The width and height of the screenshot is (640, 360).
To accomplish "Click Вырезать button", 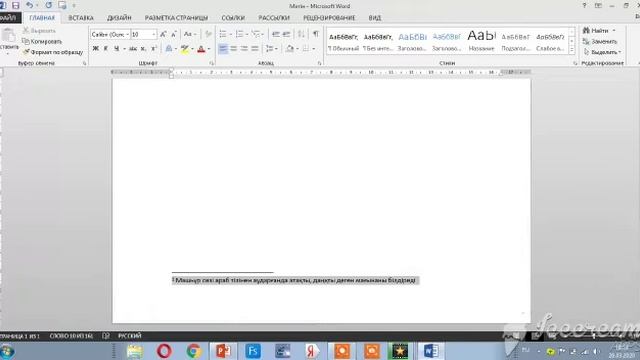I will tap(39, 31).
